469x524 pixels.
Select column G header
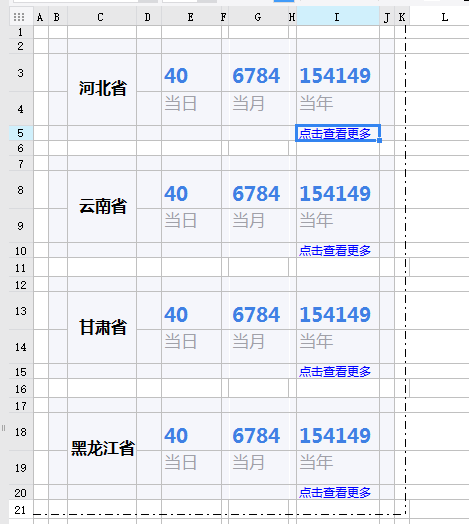tap(258, 17)
